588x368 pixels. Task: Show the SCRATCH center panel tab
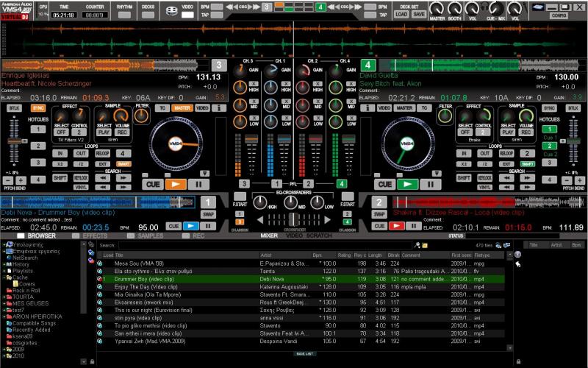[319, 236]
